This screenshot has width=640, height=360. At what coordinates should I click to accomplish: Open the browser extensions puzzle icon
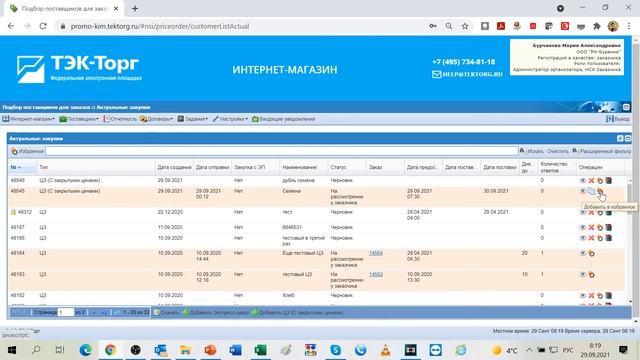(x=597, y=26)
